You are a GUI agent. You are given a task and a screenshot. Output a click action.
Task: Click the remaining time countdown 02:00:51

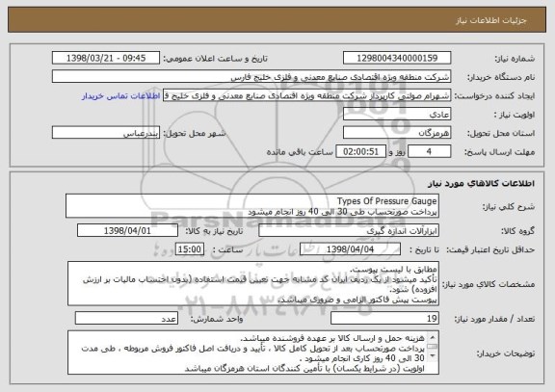360,151
